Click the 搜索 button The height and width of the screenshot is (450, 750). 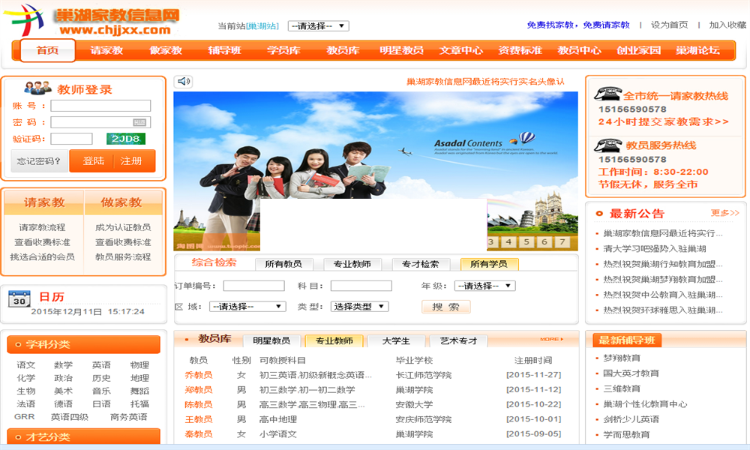446,307
